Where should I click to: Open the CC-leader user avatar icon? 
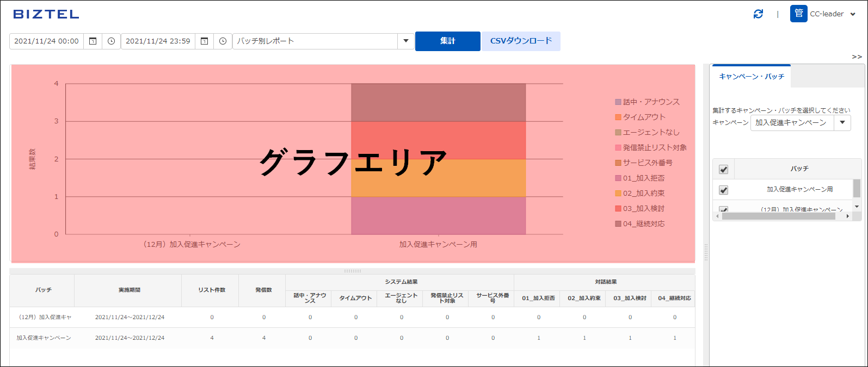coord(798,14)
